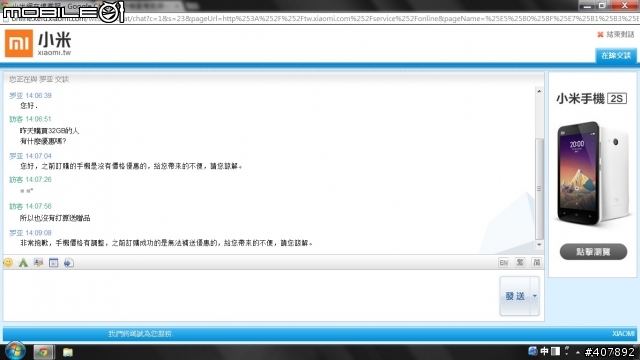Show hidden system tray icons arrow
This screenshot has width=640, height=360.
(x=578, y=352)
